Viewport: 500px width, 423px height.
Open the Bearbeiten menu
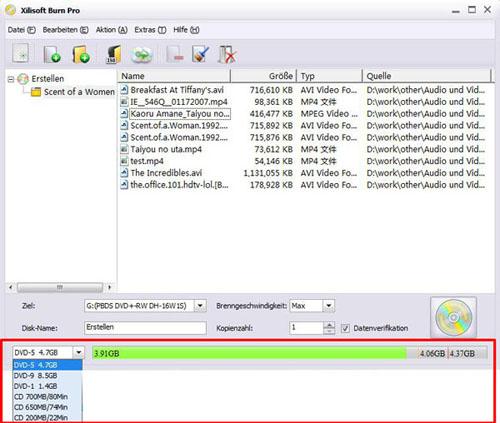[65, 30]
